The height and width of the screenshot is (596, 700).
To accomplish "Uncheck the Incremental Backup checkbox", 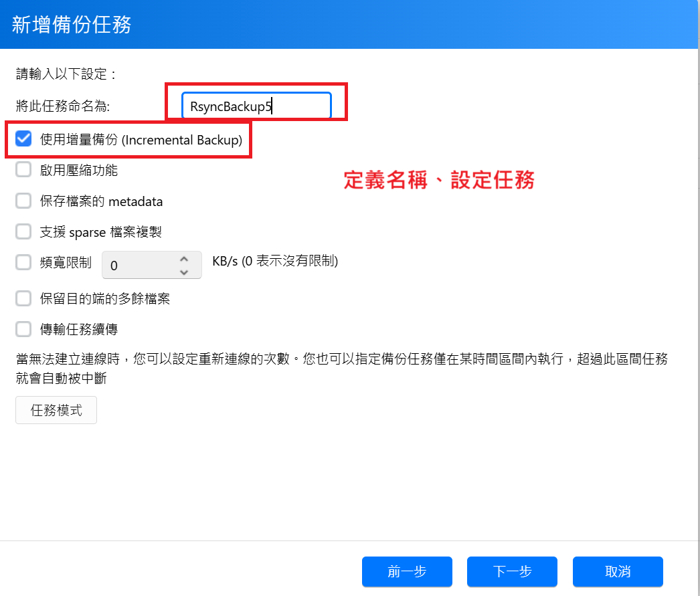I will click(x=23, y=138).
